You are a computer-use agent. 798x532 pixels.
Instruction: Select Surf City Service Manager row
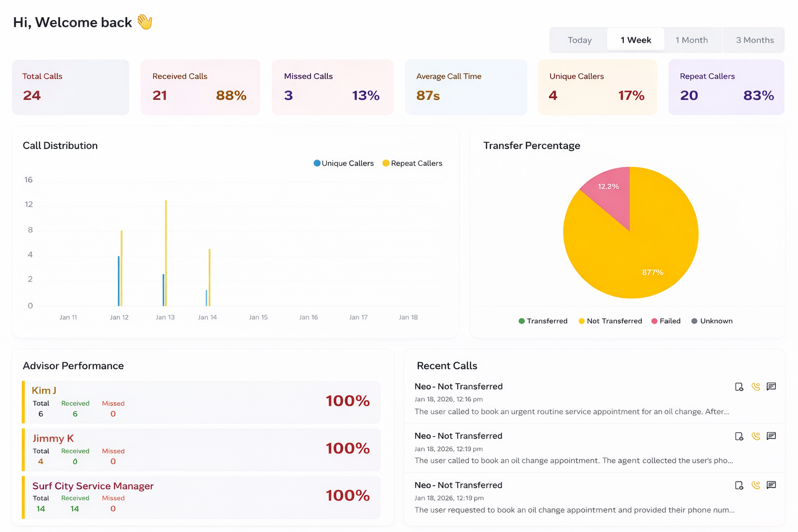click(x=202, y=497)
